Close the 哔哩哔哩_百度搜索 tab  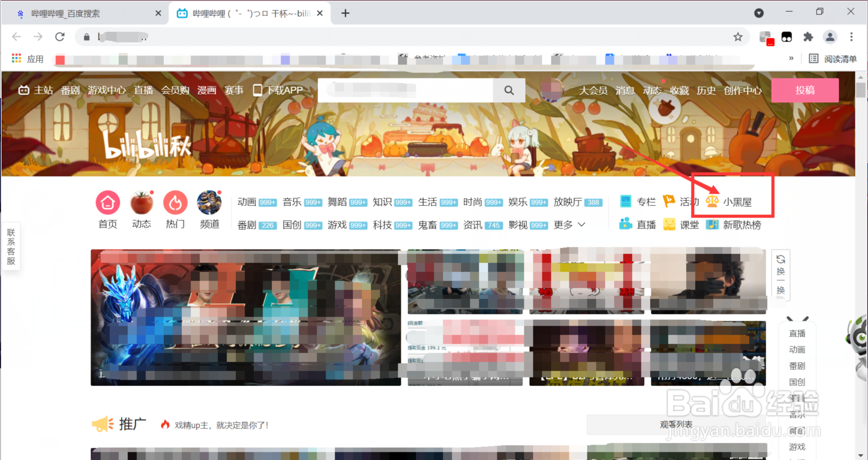tap(158, 13)
